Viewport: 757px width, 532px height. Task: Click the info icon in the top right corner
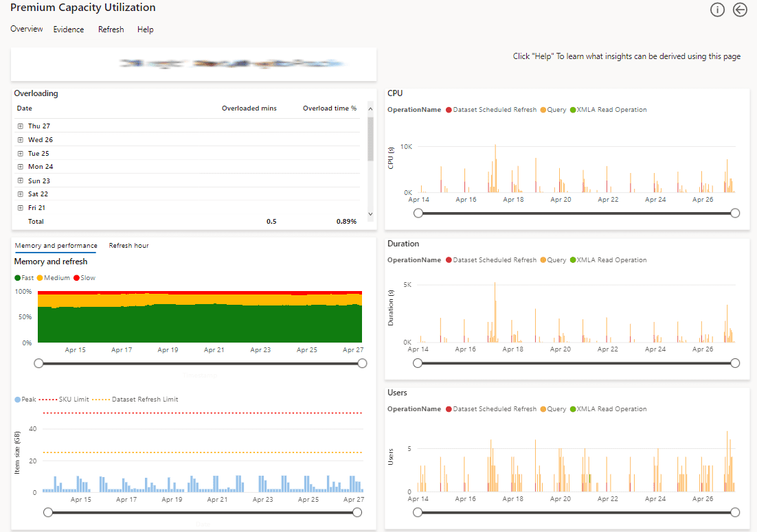[x=717, y=10]
